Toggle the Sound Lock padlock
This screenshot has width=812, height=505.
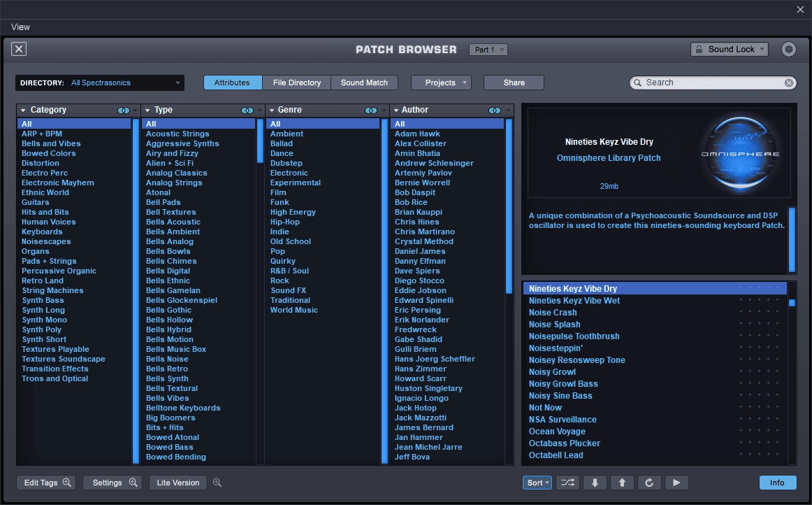coord(699,49)
